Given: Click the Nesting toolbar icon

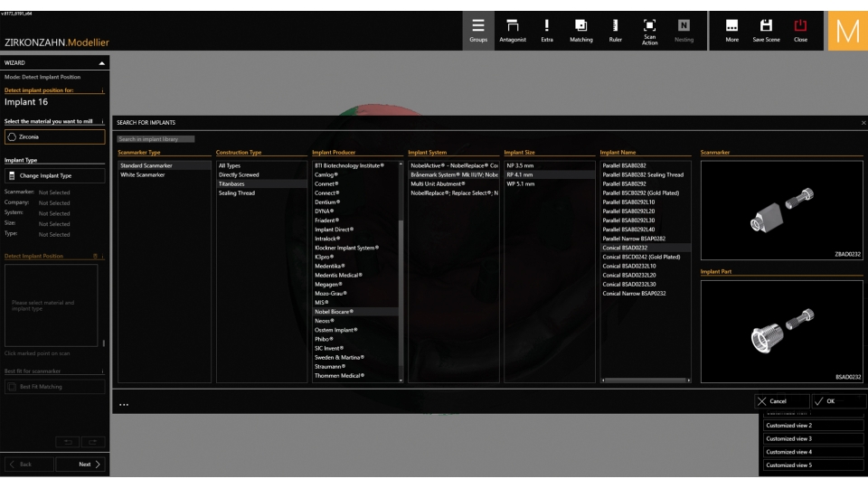Looking at the screenshot, I should [684, 31].
